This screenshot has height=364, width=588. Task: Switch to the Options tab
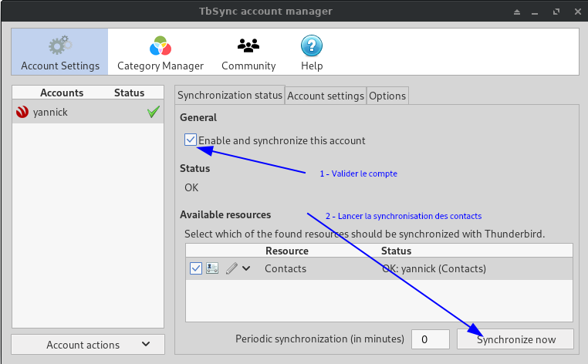(x=387, y=96)
